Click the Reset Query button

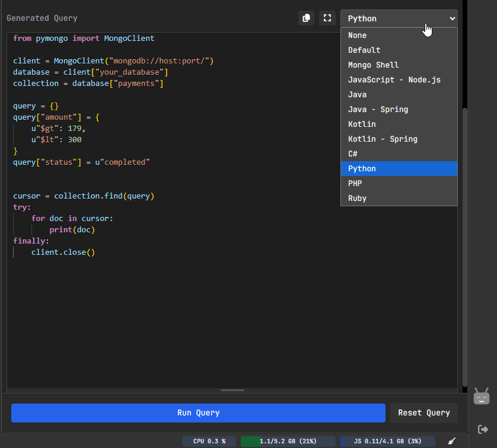[x=424, y=413]
